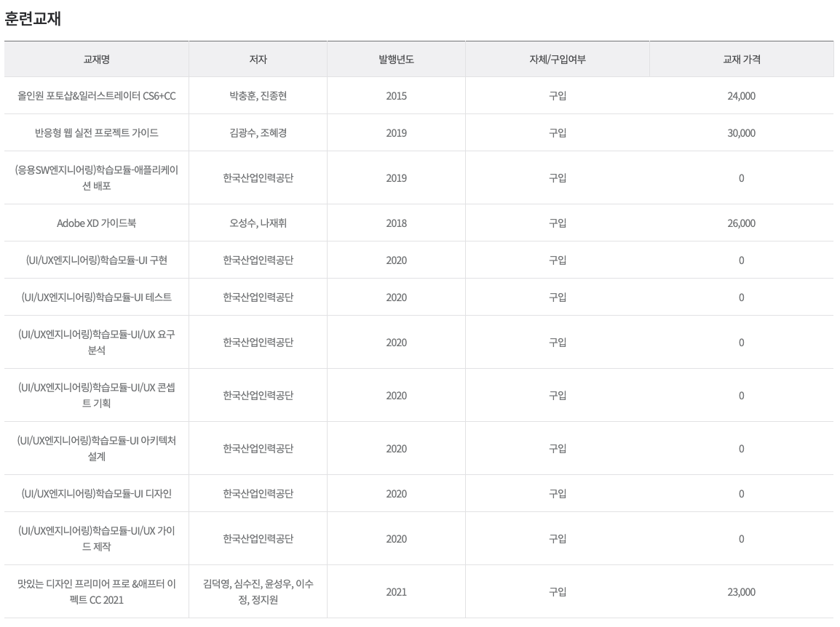Select the 발행년도 column header
The height and width of the screenshot is (627, 840).
pos(396,60)
